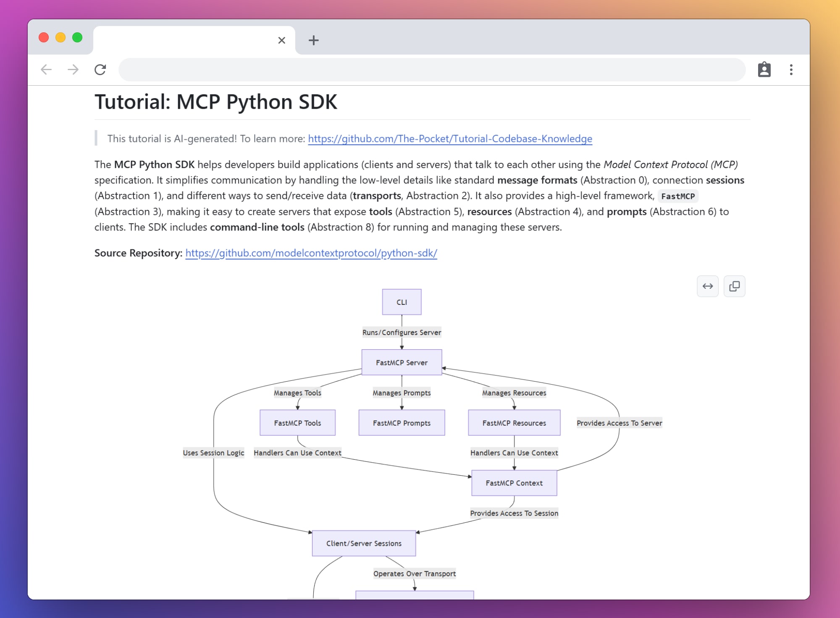The image size is (840, 618).
Task: Click the FastMCP Resources diagram node
Action: coord(514,423)
